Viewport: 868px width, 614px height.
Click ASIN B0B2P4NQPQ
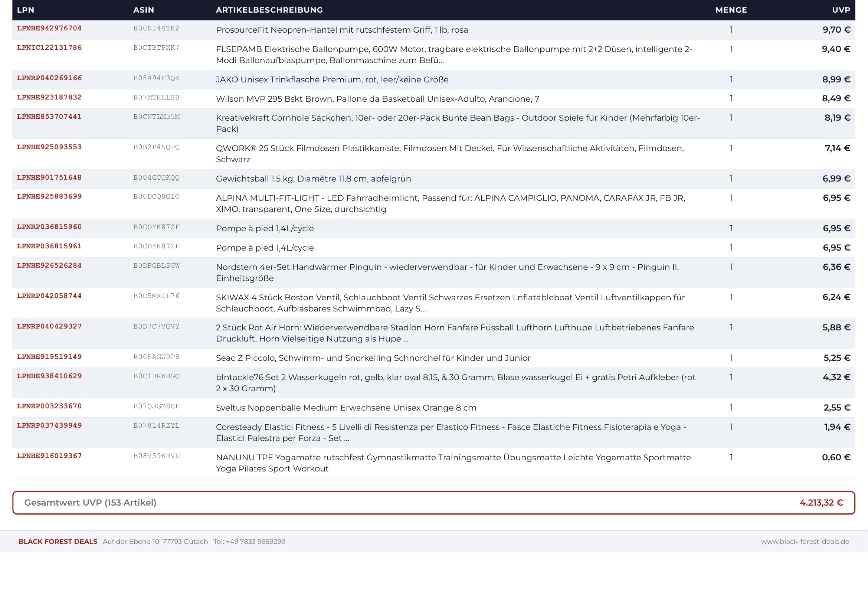point(157,147)
